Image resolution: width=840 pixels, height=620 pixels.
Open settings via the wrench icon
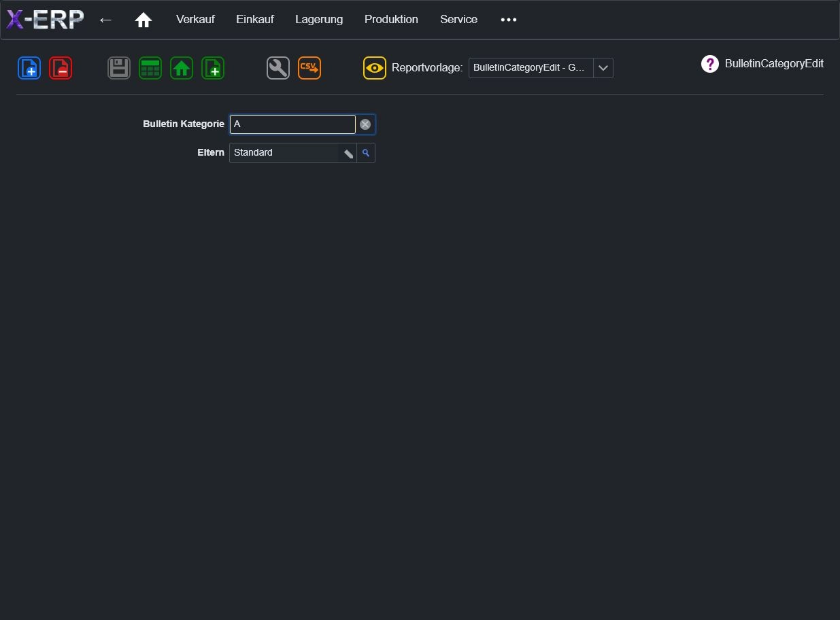tap(278, 68)
